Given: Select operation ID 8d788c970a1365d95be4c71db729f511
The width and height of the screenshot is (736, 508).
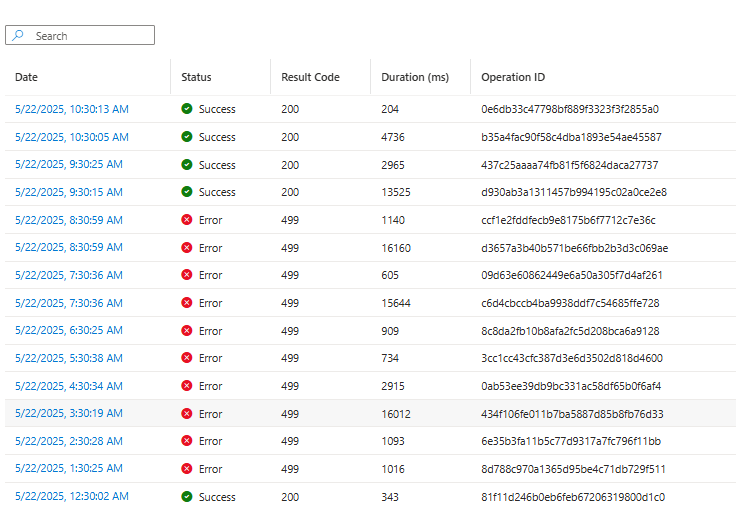Looking at the screenshot, I should tap(574, 469).
